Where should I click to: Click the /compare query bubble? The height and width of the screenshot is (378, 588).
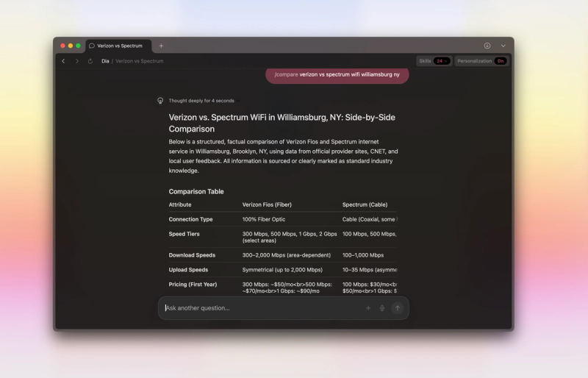pos(337,75)
